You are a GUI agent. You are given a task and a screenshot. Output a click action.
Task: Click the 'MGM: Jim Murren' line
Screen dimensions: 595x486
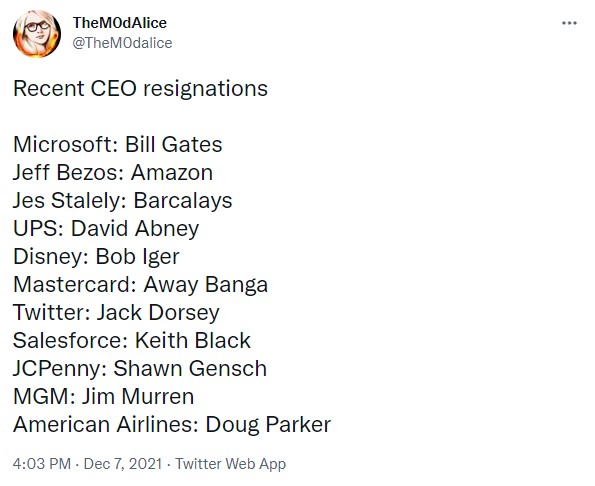104,396
